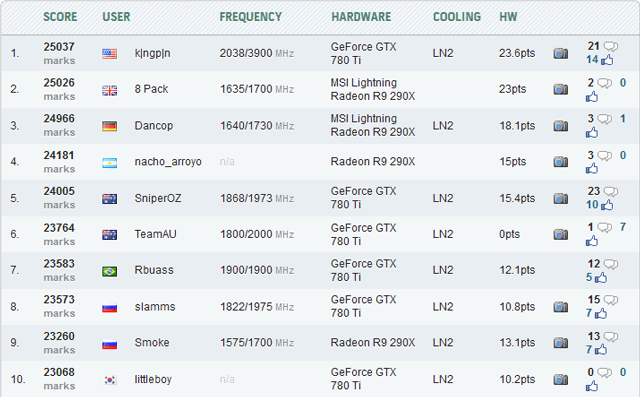Open the comments bubble in Rbuass' row

click(611, 264)
